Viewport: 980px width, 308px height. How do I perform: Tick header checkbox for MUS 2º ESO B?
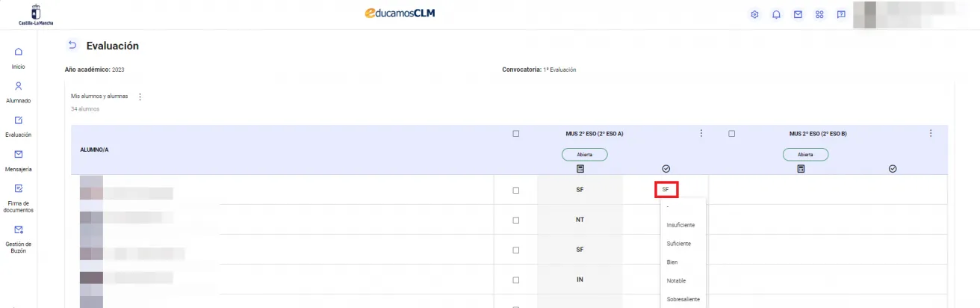point(731,134)
